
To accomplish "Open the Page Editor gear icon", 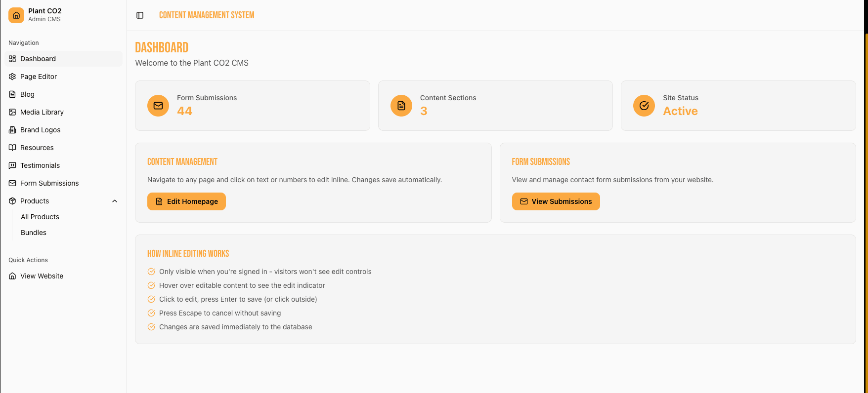I will click(x=12, y=77).
